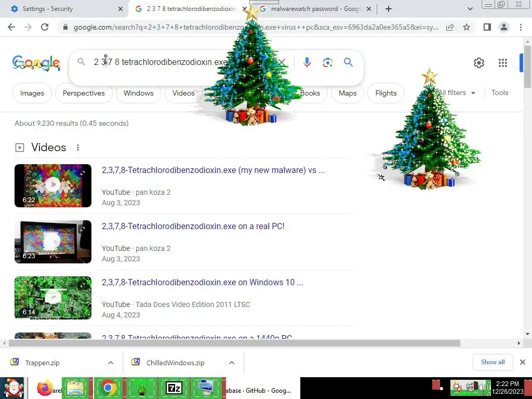The width and height of the screenshot is (532, 399).
Task: View site info via the padlock icon
Action: coord(65,27)
